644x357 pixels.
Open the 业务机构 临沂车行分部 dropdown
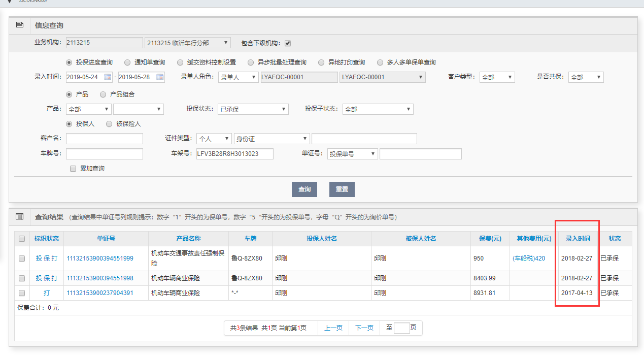187,43
